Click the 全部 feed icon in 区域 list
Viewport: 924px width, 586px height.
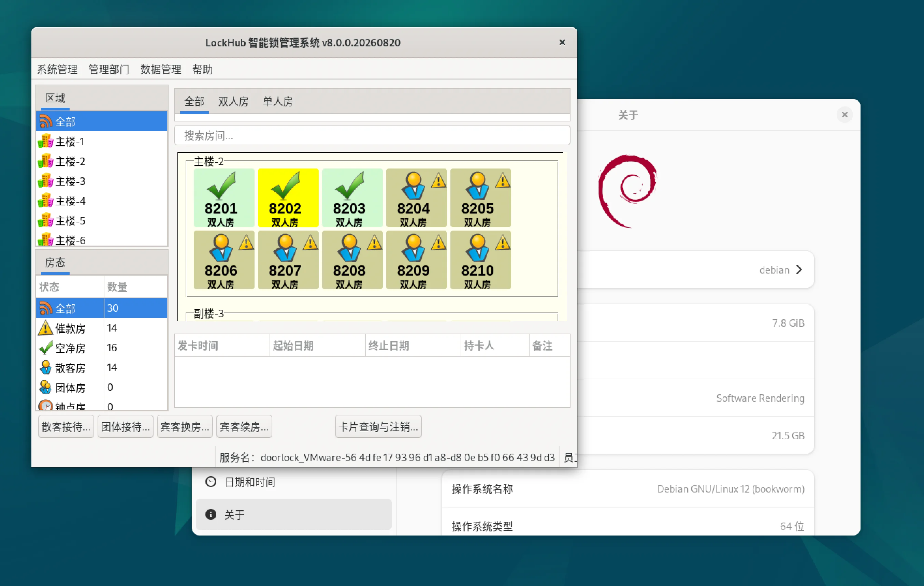[x=46, y=121]
